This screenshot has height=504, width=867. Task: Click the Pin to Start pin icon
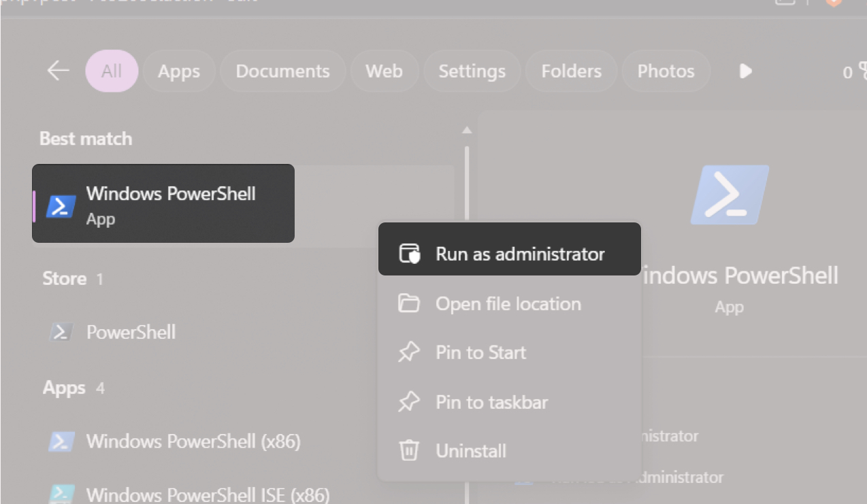click(x=409, y=352)
